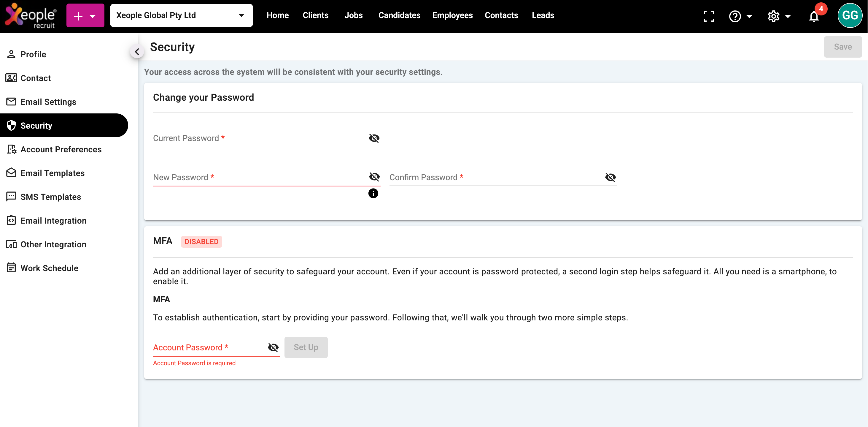868x427 pixels.
Task: Click the MFA Set Up button
Action: point(306,347)
